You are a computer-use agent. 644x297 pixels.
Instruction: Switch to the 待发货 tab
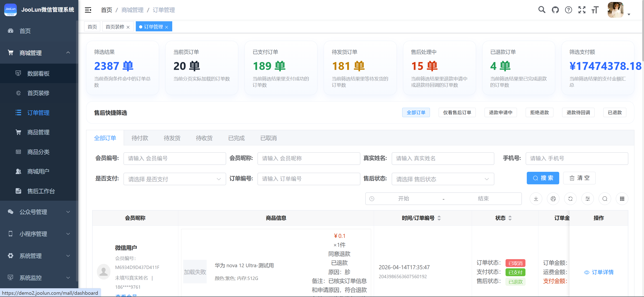pyautogui.click(x=172, y=138)
